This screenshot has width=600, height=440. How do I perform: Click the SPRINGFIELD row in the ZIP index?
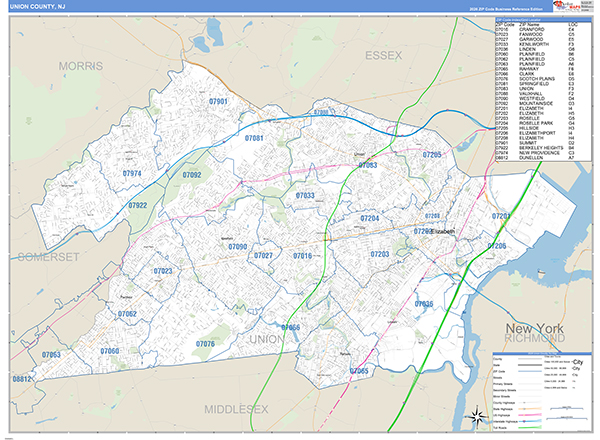(536, 84)
